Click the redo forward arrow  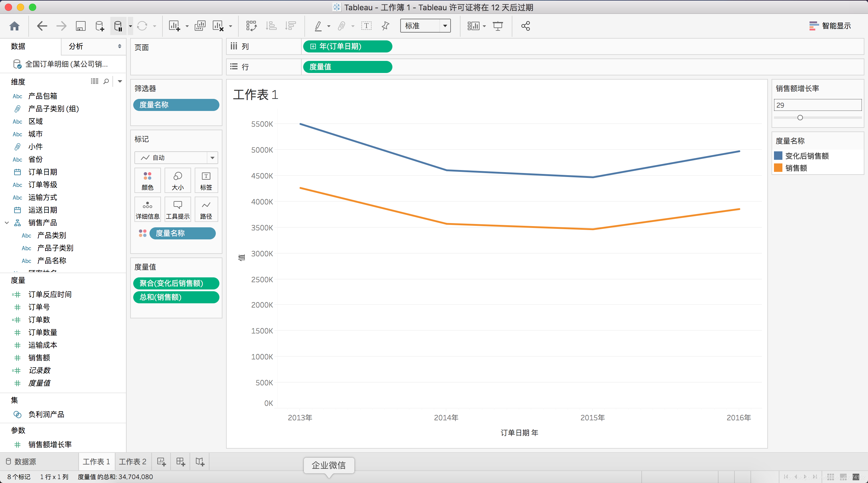click(61, 26)
